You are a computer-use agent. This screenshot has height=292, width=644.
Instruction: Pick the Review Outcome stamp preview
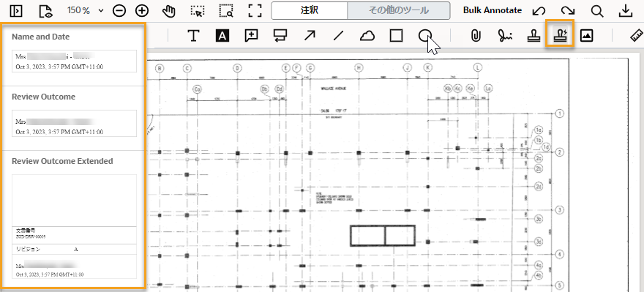pyautogui.click(x=75, y=123)
